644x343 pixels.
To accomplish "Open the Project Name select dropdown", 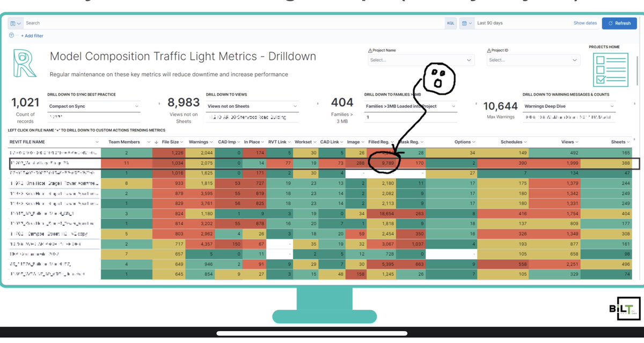I will tap(421, 60).
